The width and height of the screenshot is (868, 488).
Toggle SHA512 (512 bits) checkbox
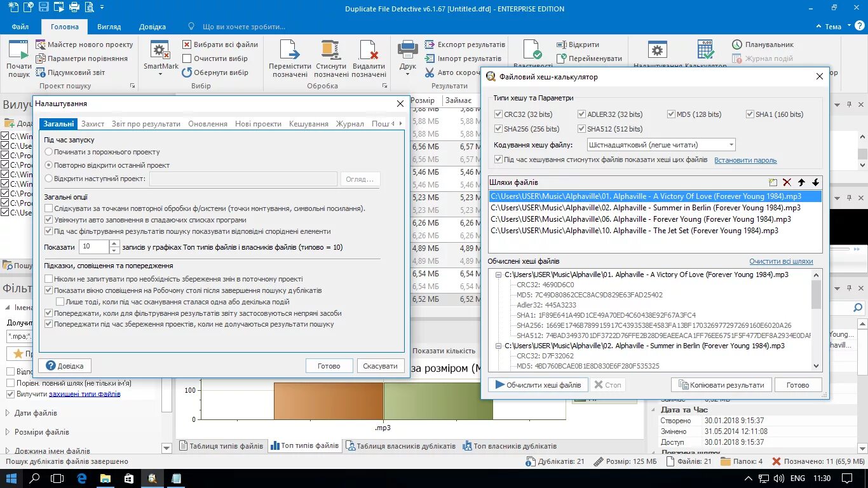coord(582,129)
